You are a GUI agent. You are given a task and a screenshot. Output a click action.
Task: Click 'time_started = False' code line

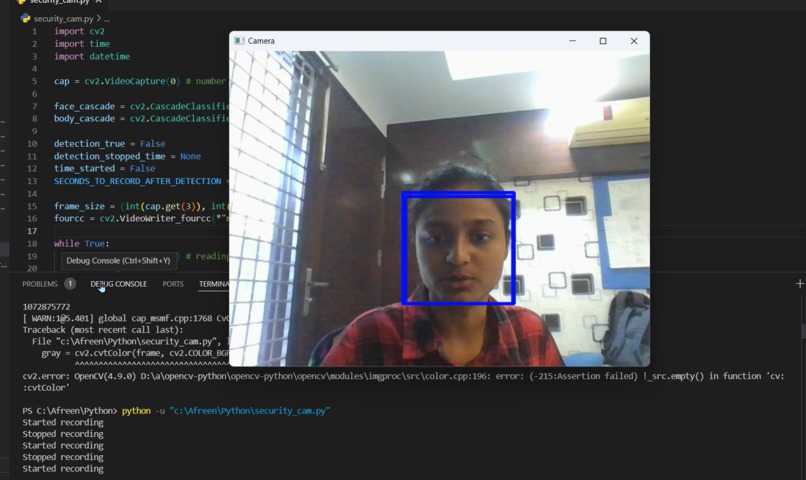point(104,169)
